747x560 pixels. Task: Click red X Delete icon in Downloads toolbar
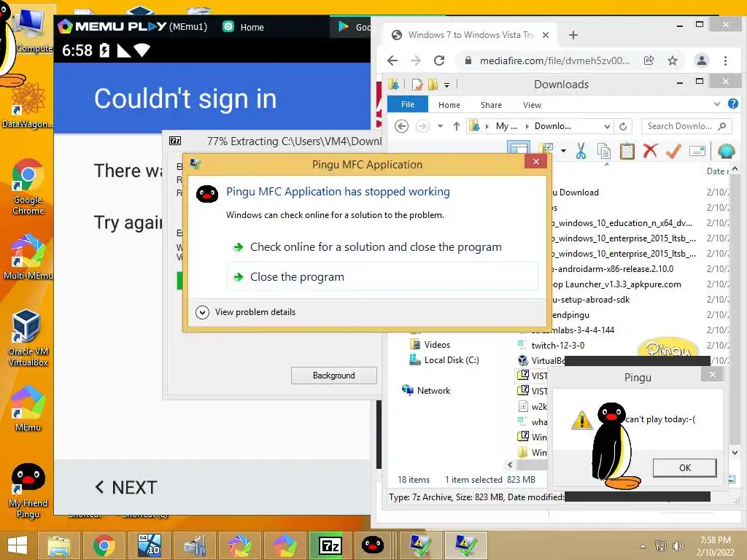[650, 151]
